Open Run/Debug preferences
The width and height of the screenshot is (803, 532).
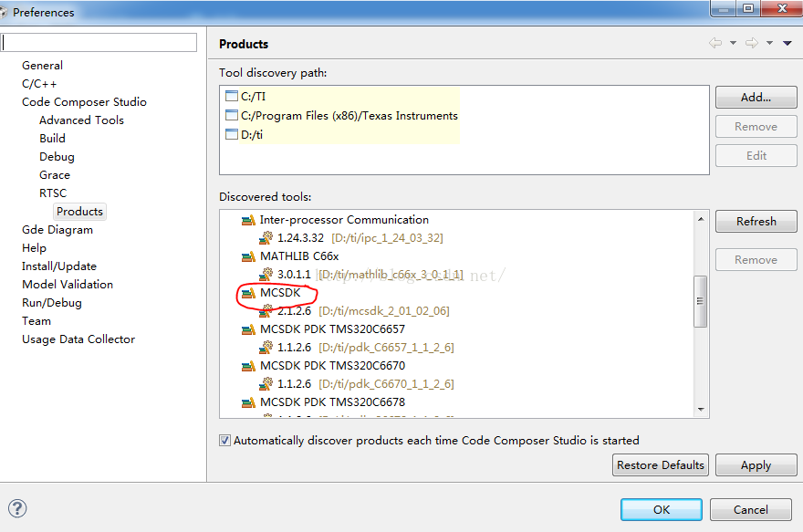[x=52, y=303]
